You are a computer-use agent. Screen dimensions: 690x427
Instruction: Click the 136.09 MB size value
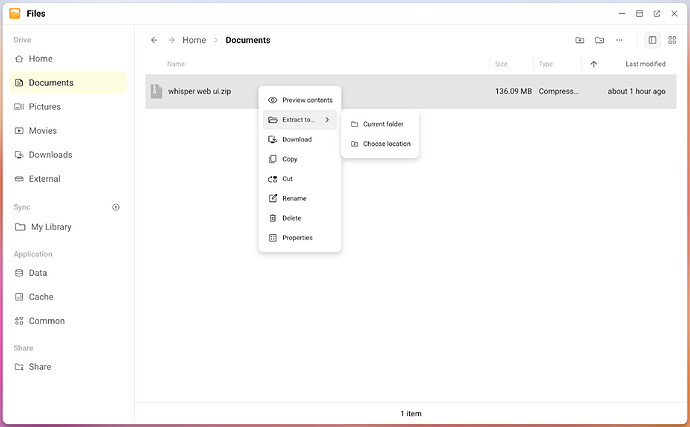(514, 91)
